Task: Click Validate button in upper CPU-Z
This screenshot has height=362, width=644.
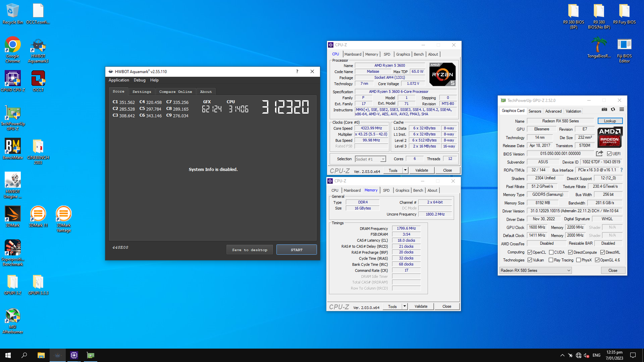Action: [422, 170]
